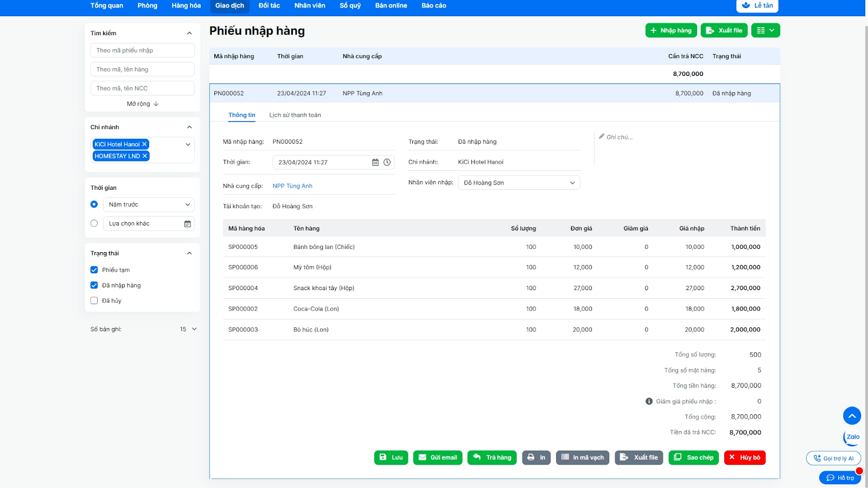Click the Nhập hàng button
This screenshot has width=868, height=488.
pyautogui.click(x=671, y=30)
